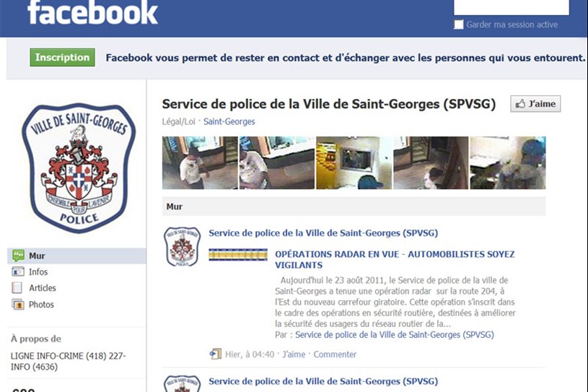Viewport: 588px width, 392px height.
Task: Open the small police badge avatar of first post
Action: pyautogui.click(x=182, y=246)
